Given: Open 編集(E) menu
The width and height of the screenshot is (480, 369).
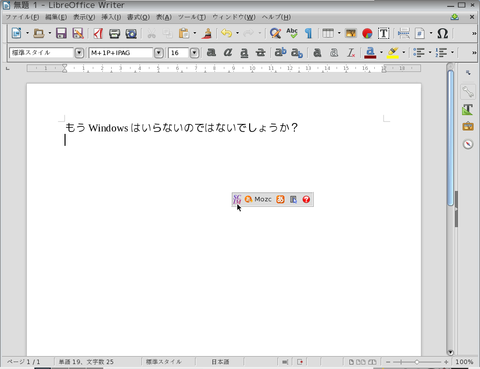Looking at the screenshot, I should [56, 17].
